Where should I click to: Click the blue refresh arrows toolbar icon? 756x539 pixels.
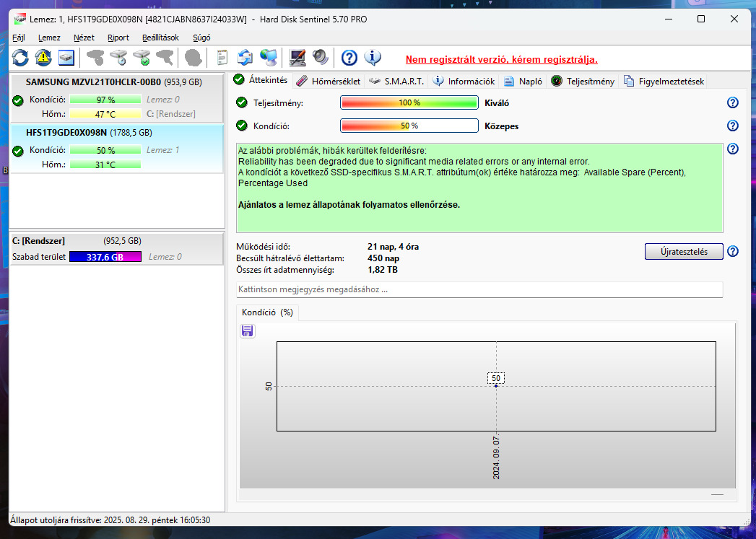(x=20, y=58)
